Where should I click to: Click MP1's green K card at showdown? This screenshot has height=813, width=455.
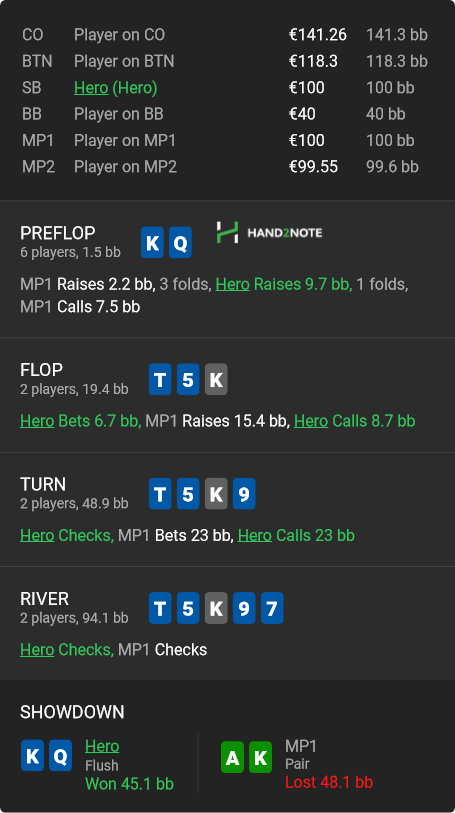pos(261,758)
